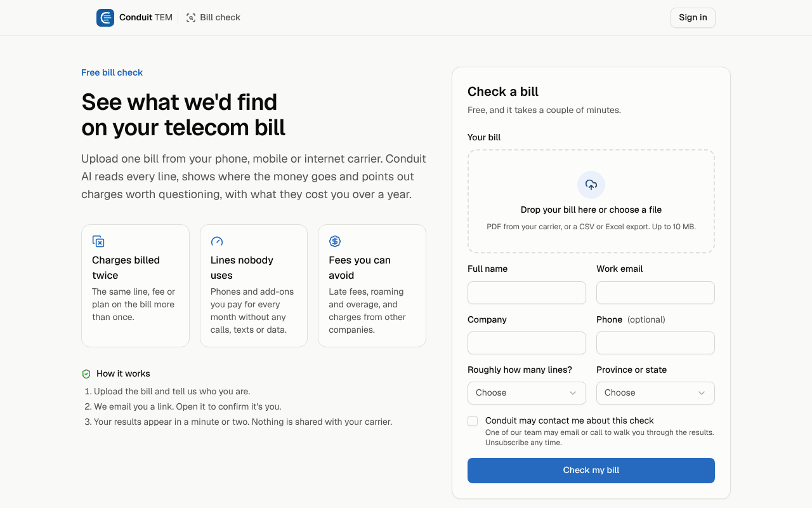The width and height of the screenshot is (812, 508).
Task: Click the Check a bill heading
Action: [x=503, y=91]
